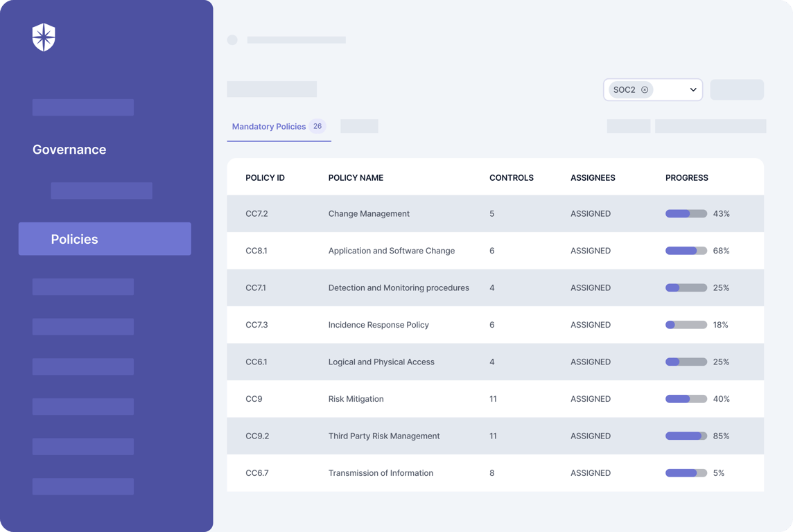The height and width of the screenshot is (532, 793).
Task: Click the placeholder button beside SOC2 dropdown
Action: pos(737,89)
